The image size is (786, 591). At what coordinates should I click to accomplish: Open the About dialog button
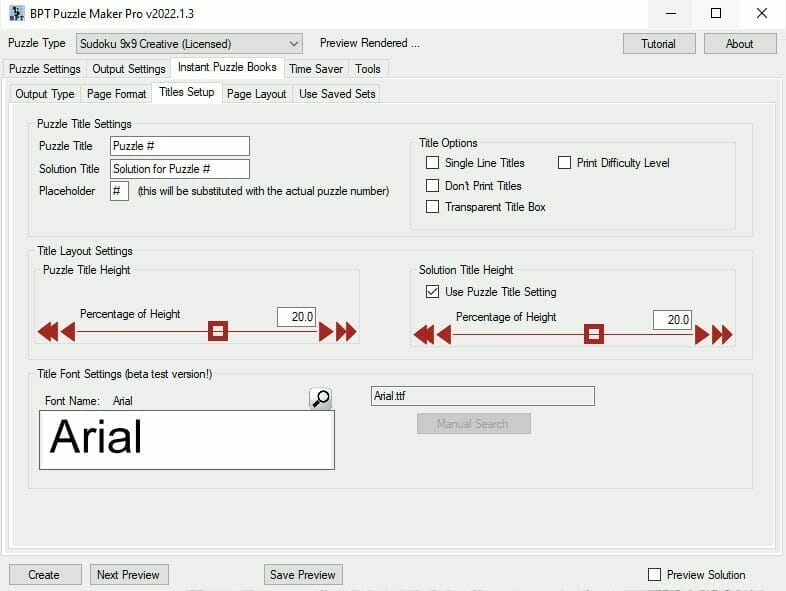click(740, 44)
